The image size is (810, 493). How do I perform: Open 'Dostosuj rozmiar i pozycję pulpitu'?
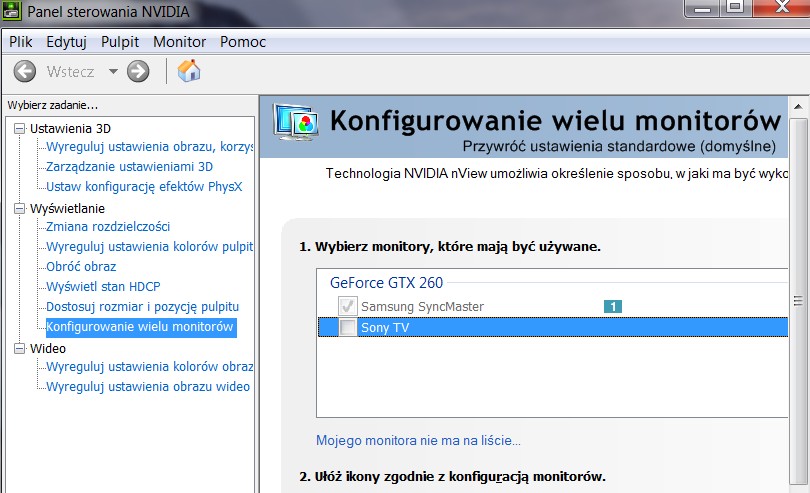pyautogui.click(x=143, y=306)
